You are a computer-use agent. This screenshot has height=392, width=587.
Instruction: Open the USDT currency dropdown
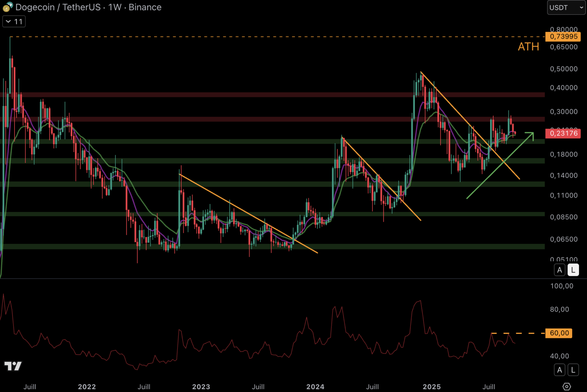point(566,8)
